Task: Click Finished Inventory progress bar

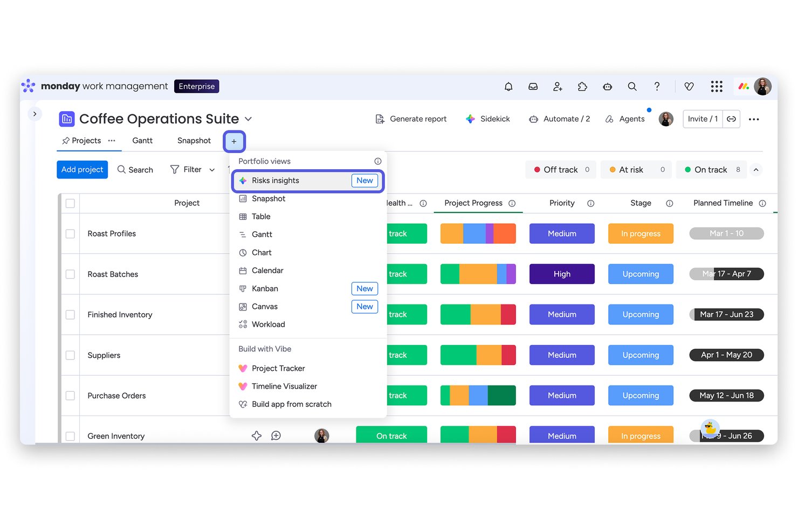Action: 478,314
